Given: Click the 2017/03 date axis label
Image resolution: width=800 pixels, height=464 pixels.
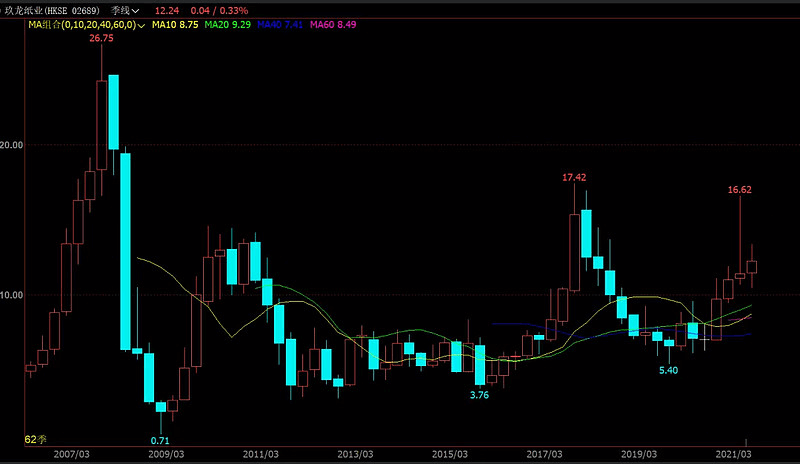Looking at the screenshot, I should [544, 454].
